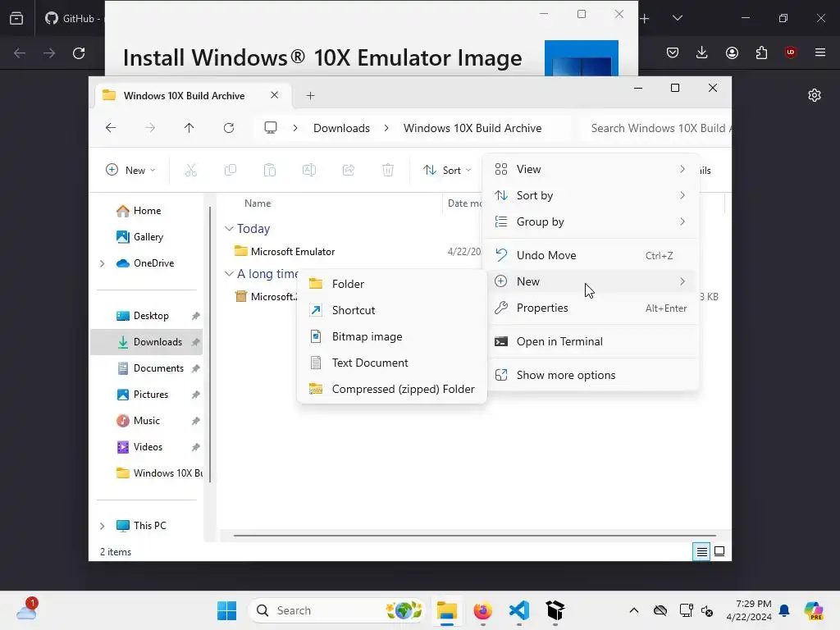Screen dimensions: 840x630
Task: Click the Cut scissors icon in toolbar
Action: point(190,171)
